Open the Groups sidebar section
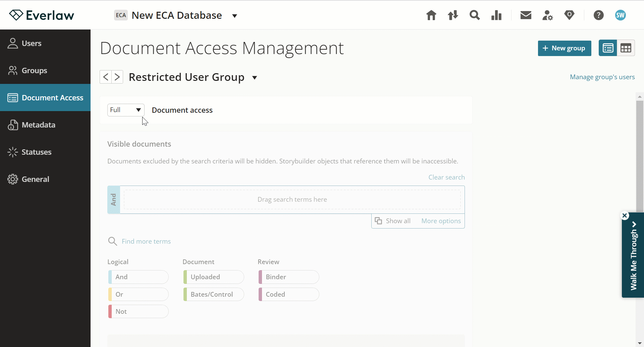Viewport: 644px width, 347px height. 45,70
